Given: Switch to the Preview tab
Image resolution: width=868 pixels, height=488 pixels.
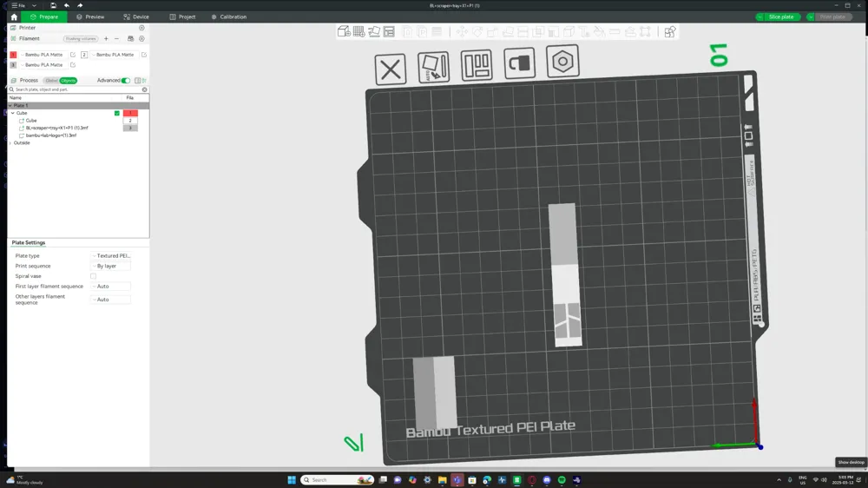Looking at the screenshot, I should tap(90, 17).
